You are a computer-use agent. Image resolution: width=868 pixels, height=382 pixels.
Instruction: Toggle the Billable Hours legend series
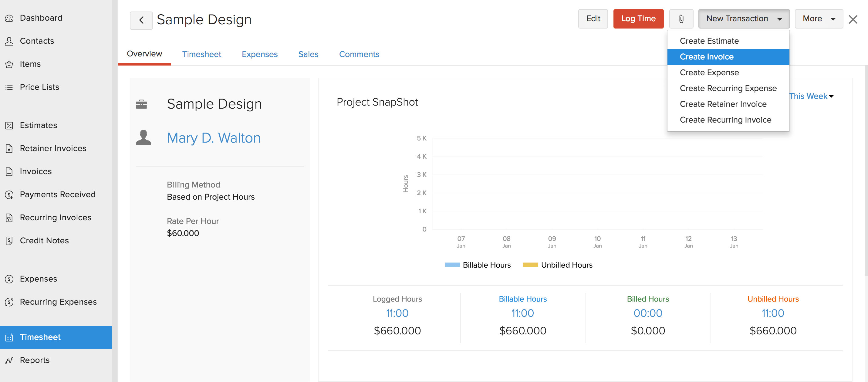(x=478, y=265)
